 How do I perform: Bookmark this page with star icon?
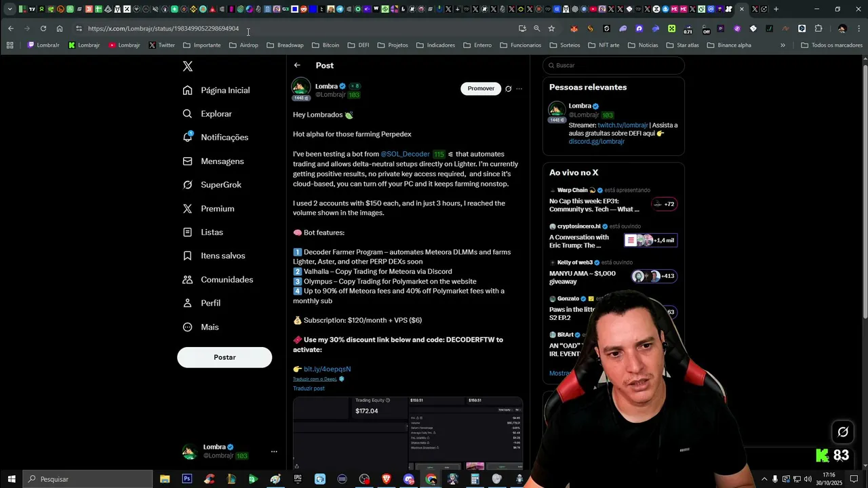pyautogui.click(x=551, y=28)
